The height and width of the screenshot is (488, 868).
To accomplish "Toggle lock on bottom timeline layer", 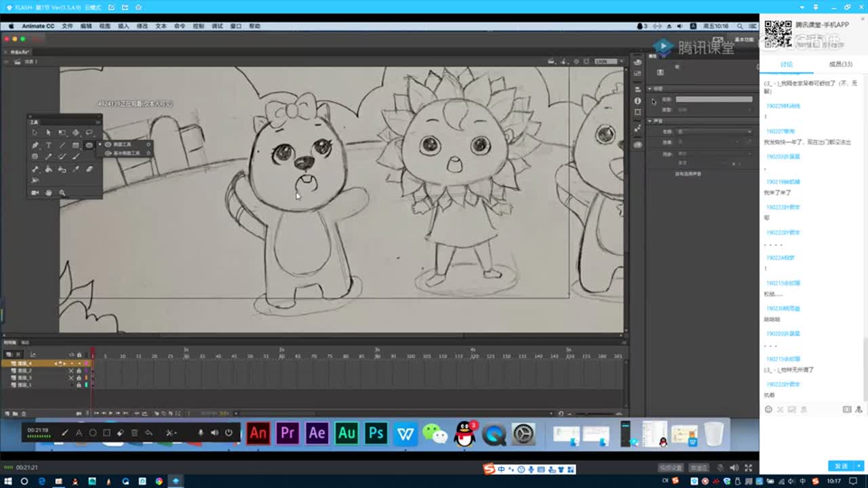I will [x=79, y=385].
